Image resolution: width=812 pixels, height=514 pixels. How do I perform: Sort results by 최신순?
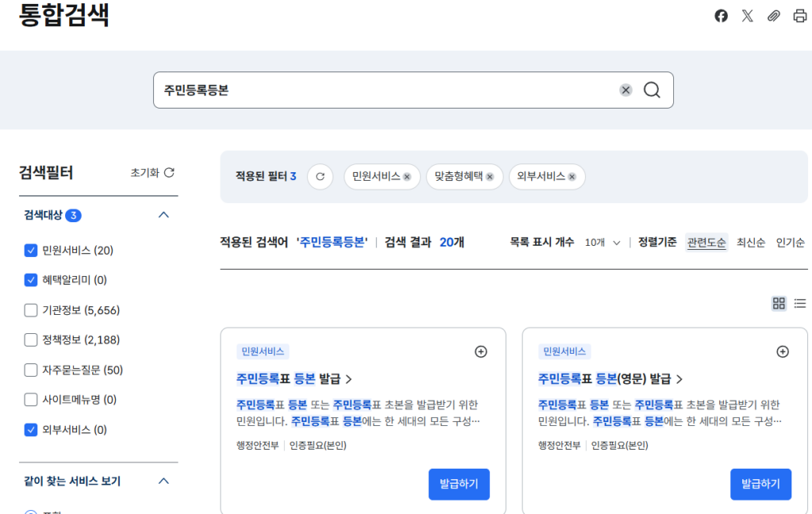750,243
